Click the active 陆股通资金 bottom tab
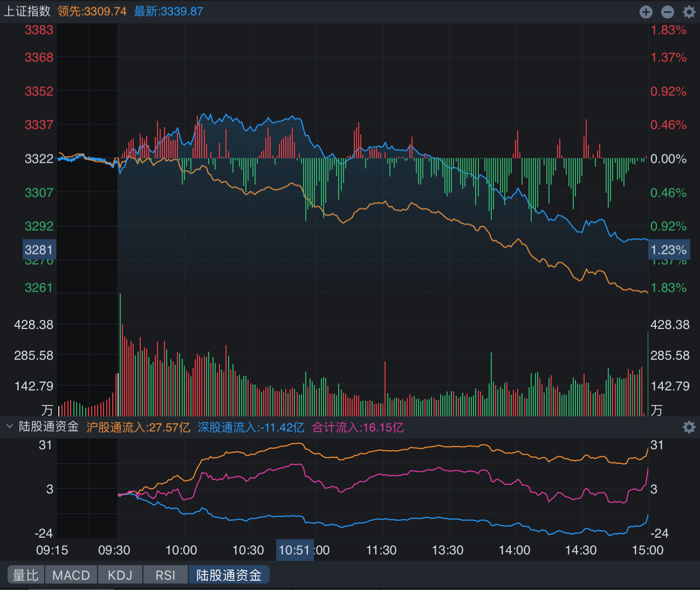 [x=229, y=575]
